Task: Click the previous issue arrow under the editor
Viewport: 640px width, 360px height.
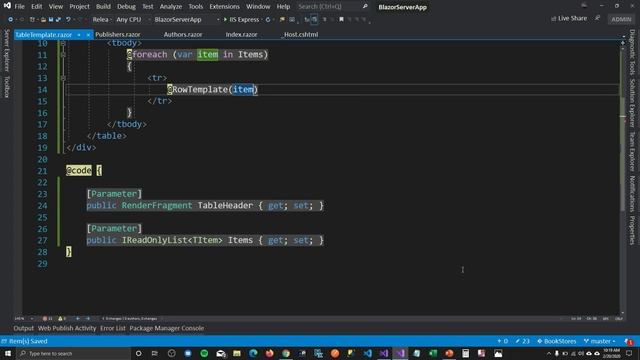Action: coord(78,318)
